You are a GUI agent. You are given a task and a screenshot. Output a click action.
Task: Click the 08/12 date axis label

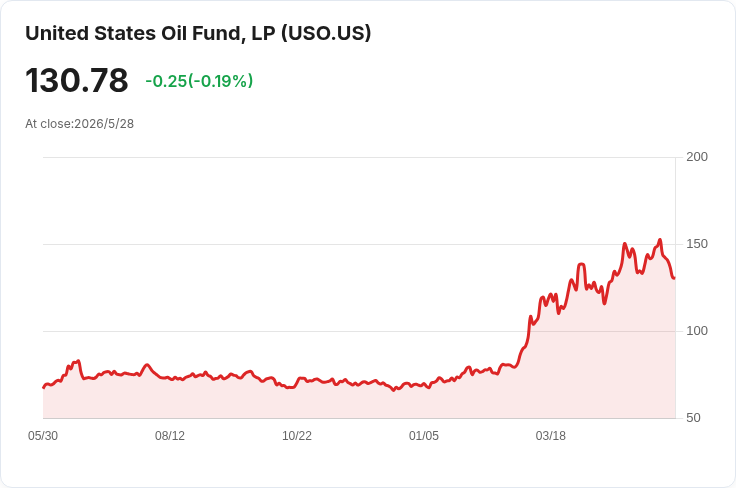[170, 436]
